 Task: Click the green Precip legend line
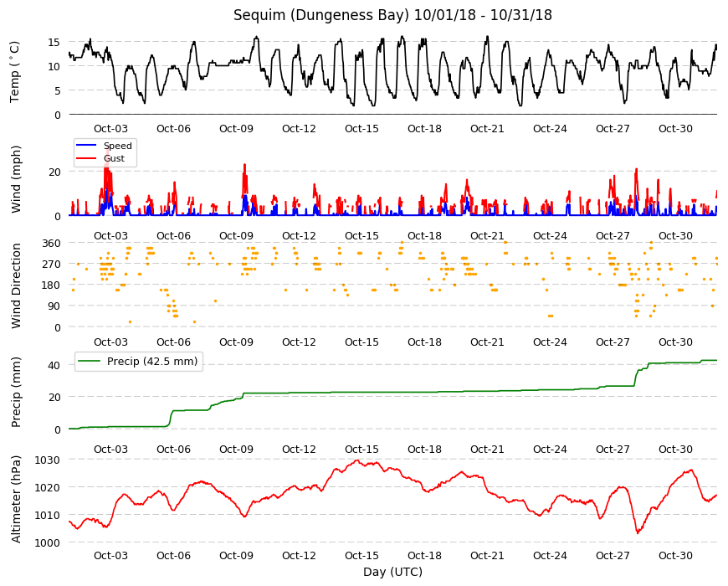[90, 361]
